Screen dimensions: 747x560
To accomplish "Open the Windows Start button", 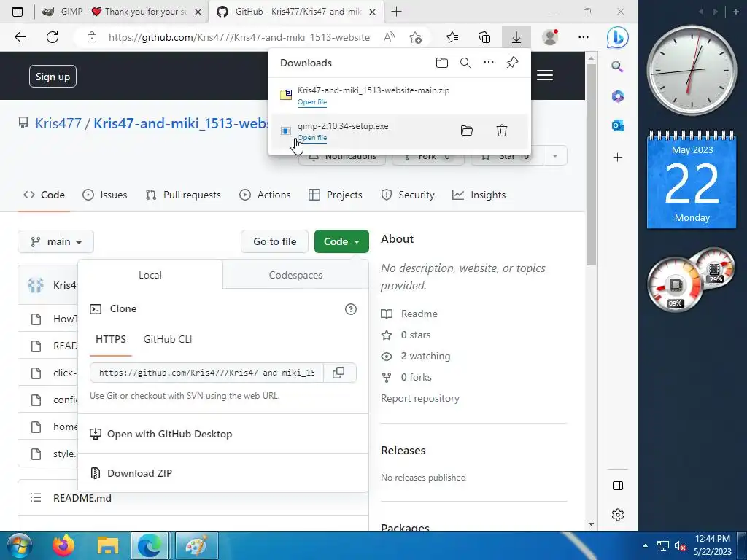I will [x=19, y=545].
